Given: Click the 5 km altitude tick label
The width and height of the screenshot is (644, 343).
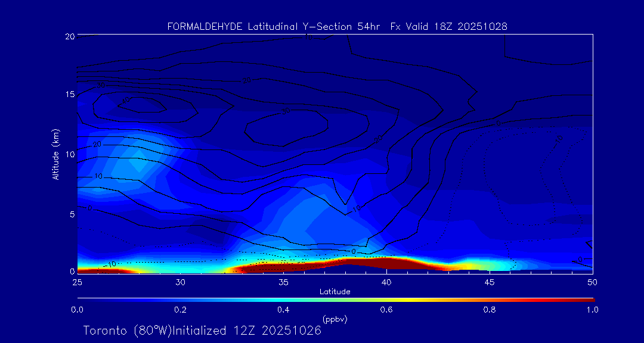Looking at the screenshot, I should pos(70,213).
